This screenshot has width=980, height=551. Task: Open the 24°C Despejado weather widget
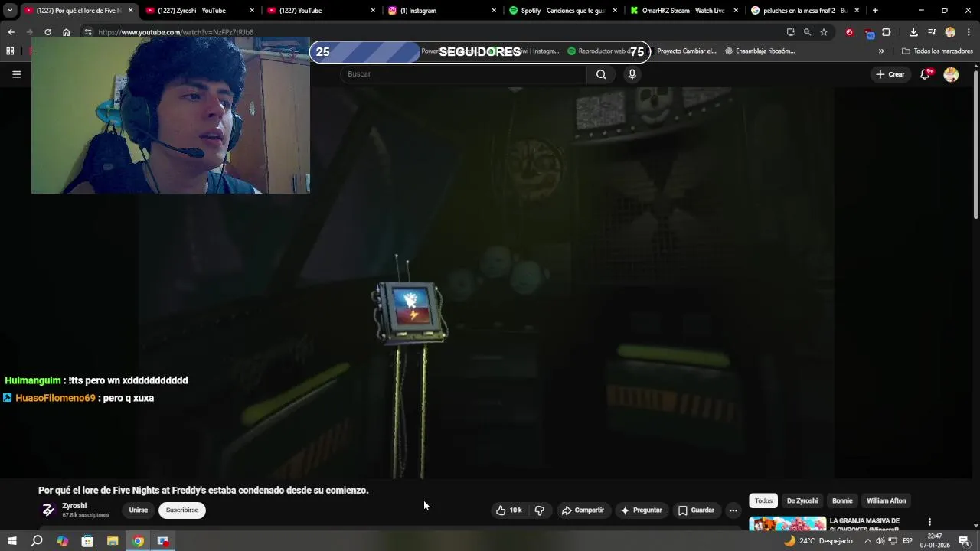(818, 541)
